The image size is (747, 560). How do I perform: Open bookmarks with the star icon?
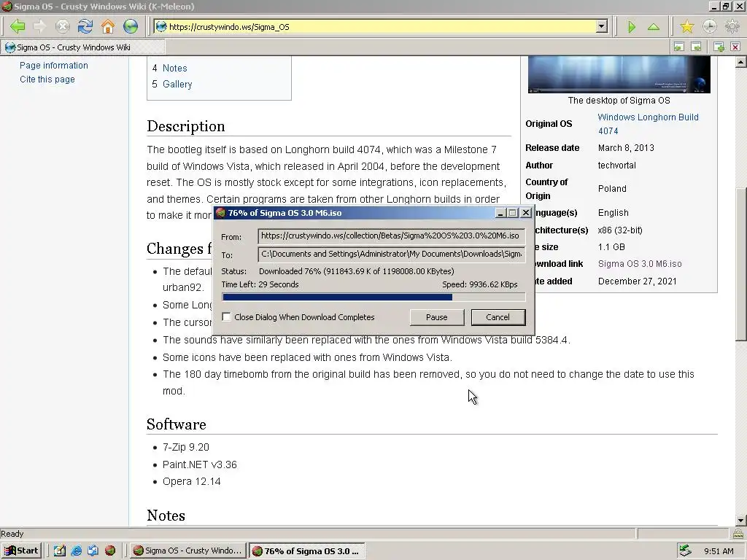[x=687, y=27]
